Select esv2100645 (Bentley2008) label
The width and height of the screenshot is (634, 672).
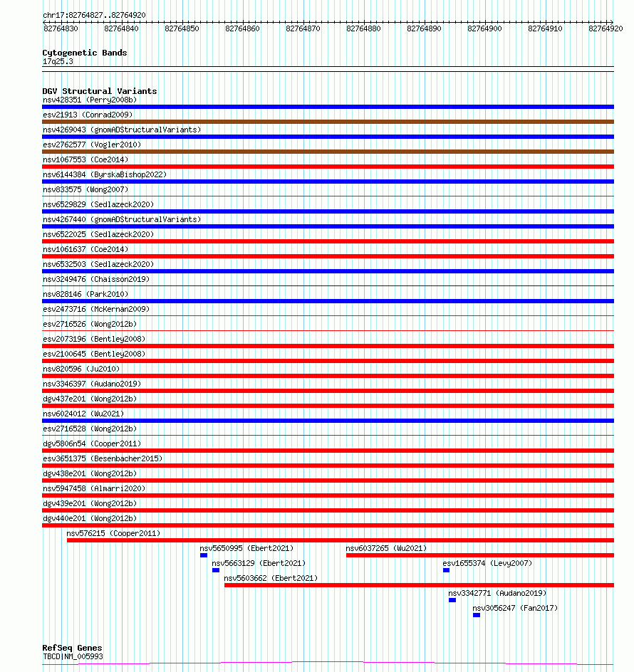tap(94, 354)
